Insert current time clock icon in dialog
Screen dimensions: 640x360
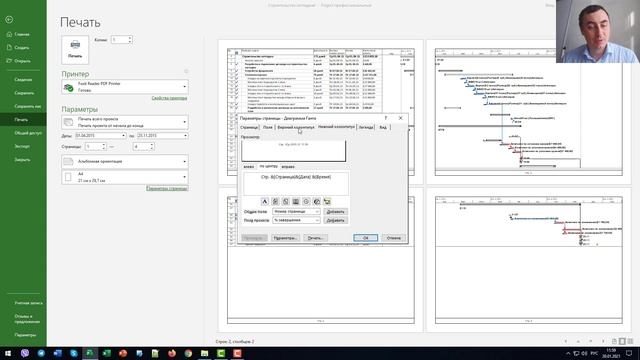(306, 201)
